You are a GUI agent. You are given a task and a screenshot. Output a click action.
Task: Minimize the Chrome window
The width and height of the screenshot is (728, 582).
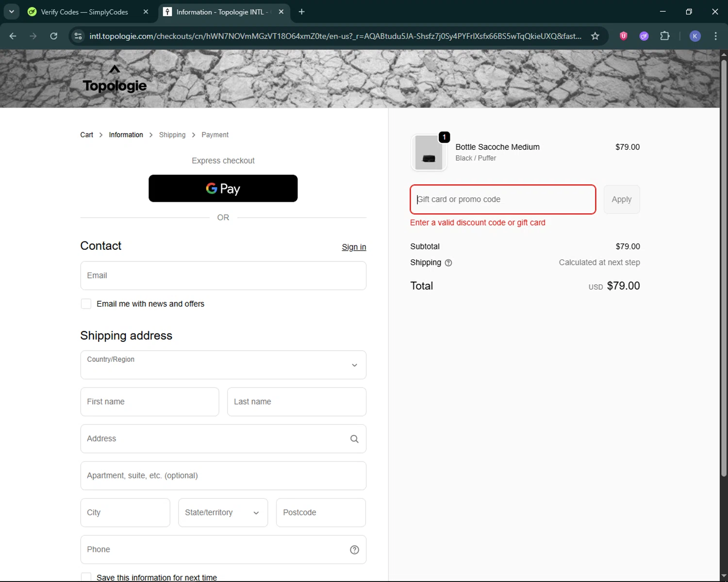pos(662,12)
